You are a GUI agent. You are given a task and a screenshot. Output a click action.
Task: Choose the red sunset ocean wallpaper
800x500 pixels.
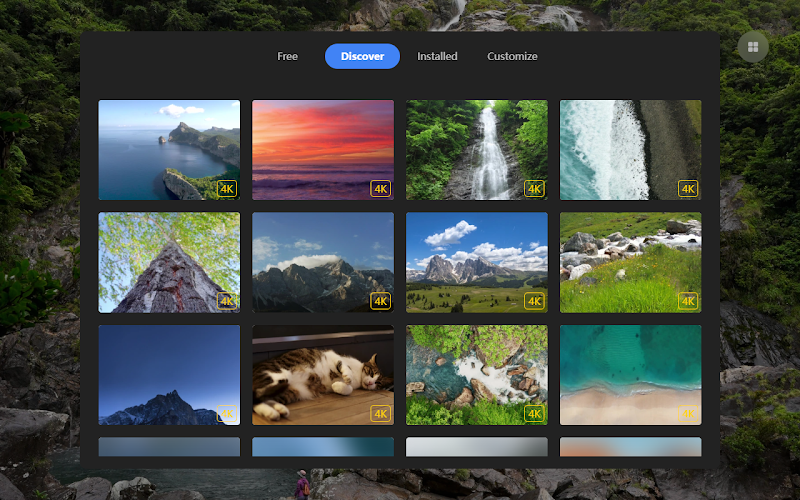(x=323, y=150)
